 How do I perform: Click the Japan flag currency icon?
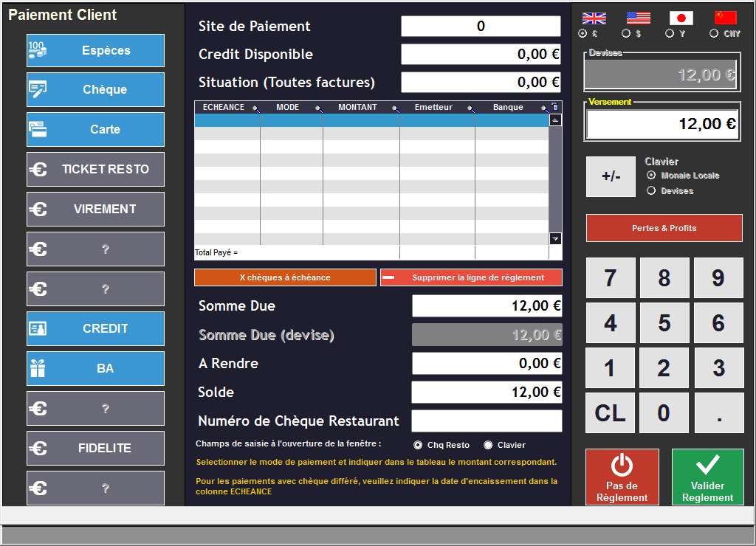tap(681, 18)
